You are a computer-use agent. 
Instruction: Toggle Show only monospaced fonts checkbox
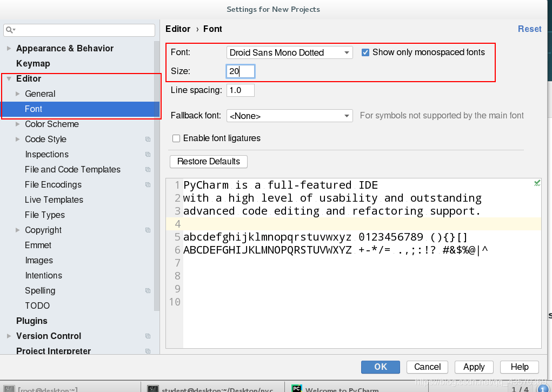(x=365, y=52)
